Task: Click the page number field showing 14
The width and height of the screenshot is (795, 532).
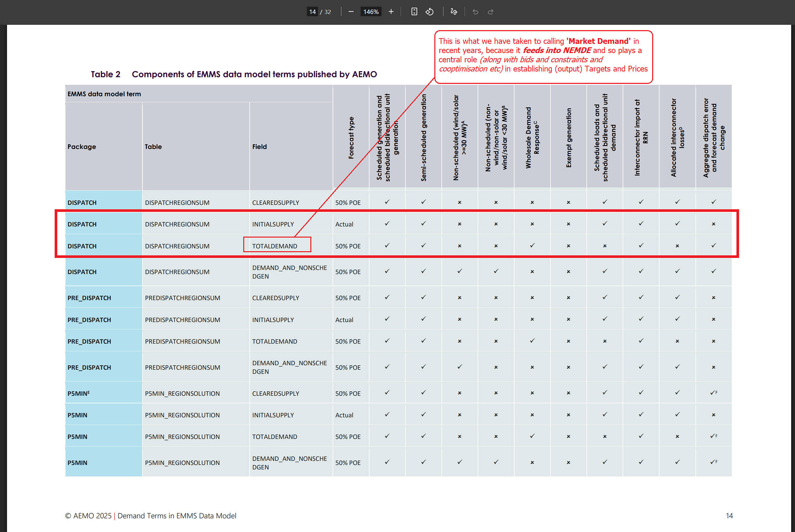Action: point(312,12)
